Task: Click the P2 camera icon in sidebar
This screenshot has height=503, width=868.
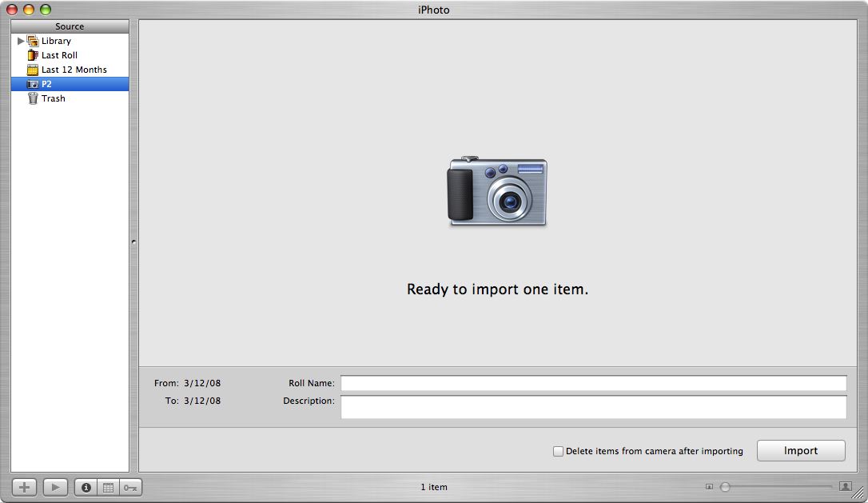Action: pyautogui.click(x=33, y=84)
